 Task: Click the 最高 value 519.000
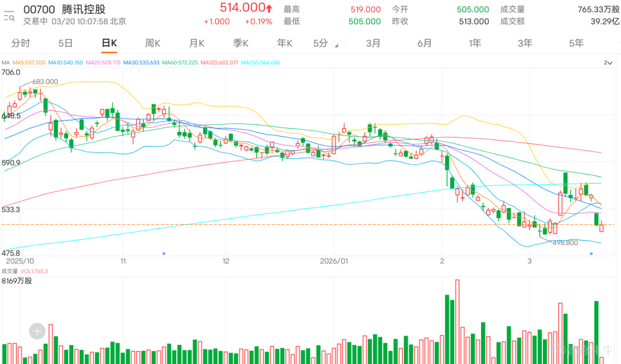pos(366,9)
